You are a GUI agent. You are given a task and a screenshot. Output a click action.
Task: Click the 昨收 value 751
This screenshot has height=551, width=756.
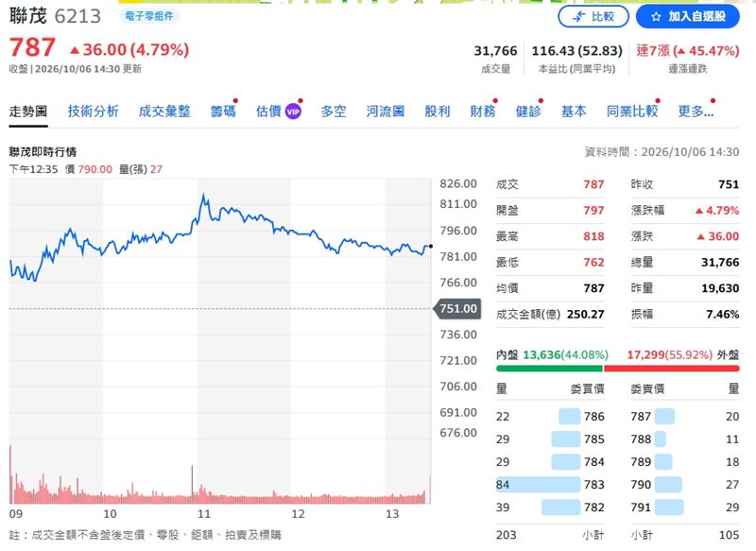(729, 184)
